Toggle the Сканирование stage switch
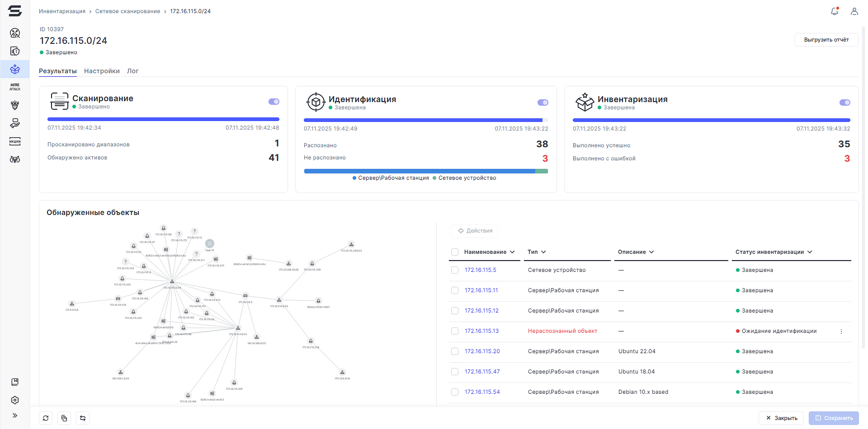 click(x=274, y=102)
